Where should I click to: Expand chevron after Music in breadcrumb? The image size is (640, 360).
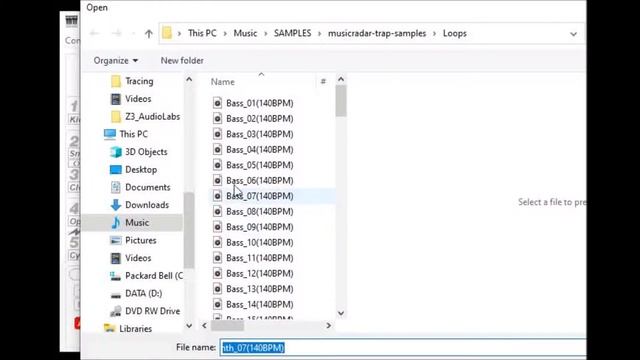coord(266,33)
